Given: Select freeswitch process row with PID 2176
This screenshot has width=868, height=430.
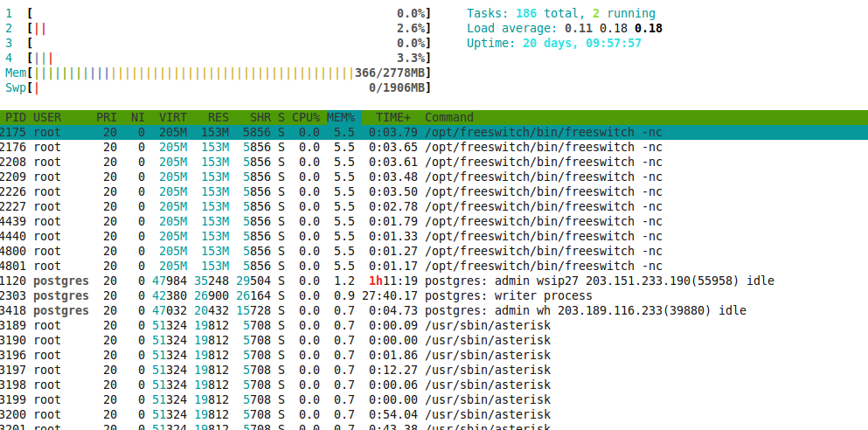Looking at the screenshot, I should [x=350, y=147].
